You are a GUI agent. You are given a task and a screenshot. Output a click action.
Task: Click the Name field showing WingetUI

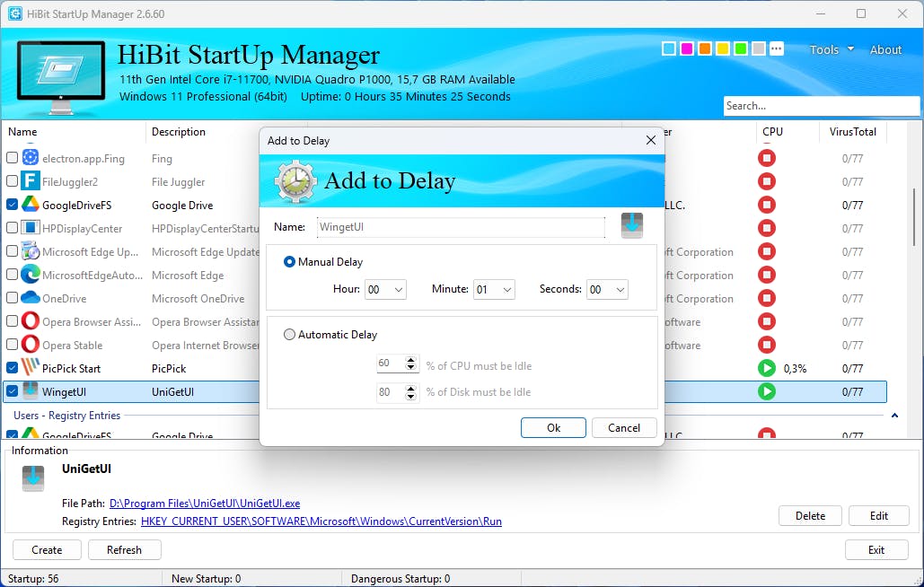click(x=461, y=227)
